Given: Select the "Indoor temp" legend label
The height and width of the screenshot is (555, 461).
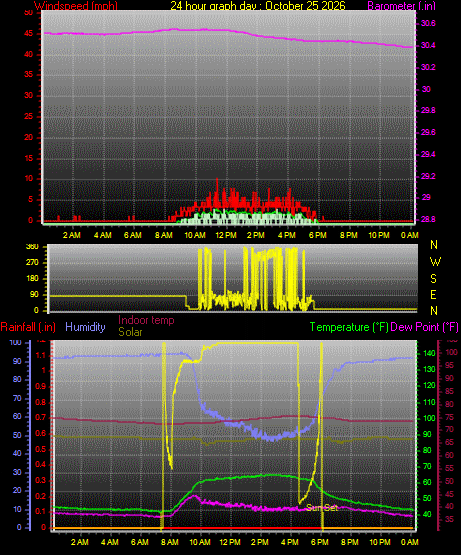Looking at the screenshot, I should [146, 320].
